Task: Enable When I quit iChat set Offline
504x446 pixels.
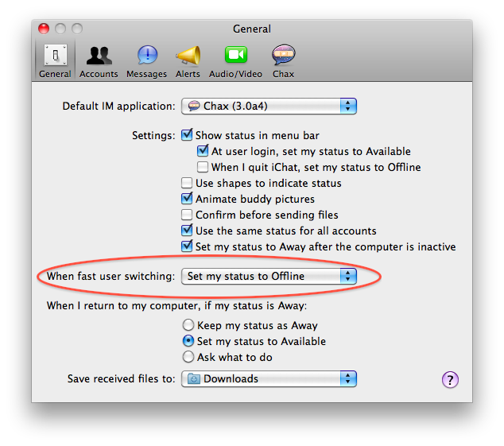Action: click(203, 167)
